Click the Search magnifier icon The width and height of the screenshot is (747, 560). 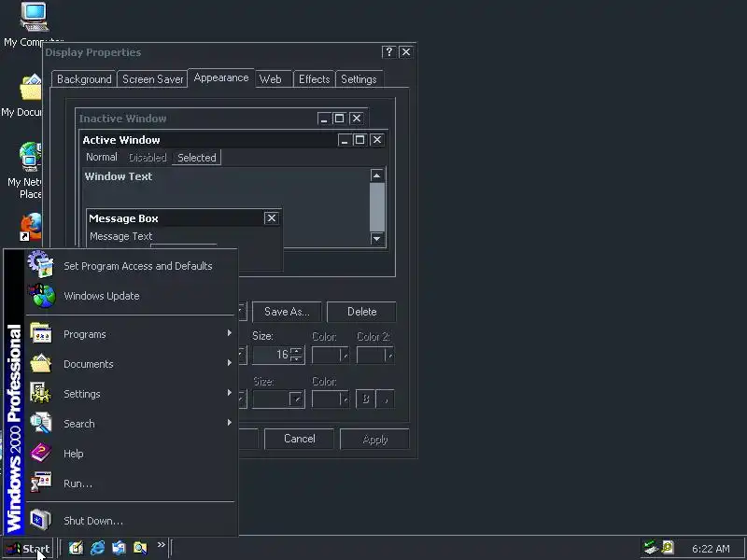pos(40,423)
